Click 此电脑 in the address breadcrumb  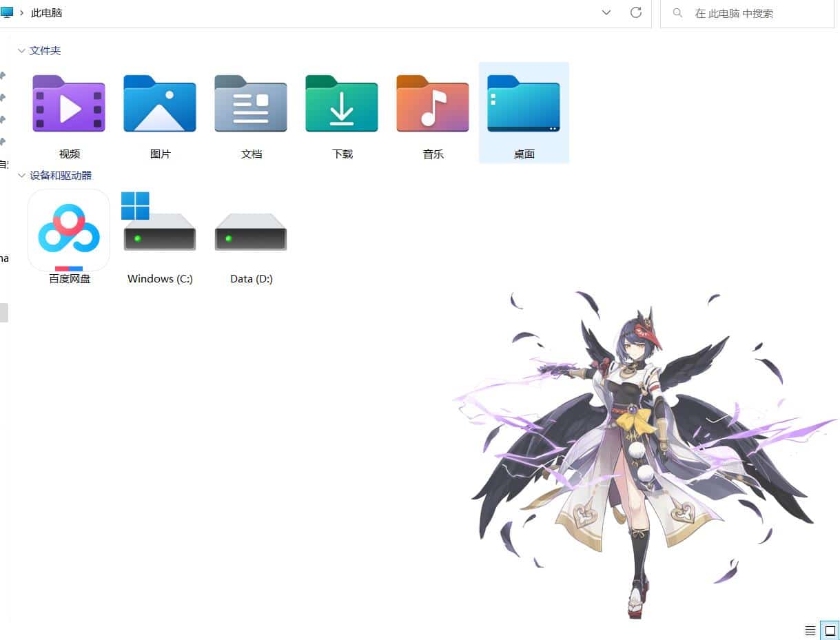46,13
